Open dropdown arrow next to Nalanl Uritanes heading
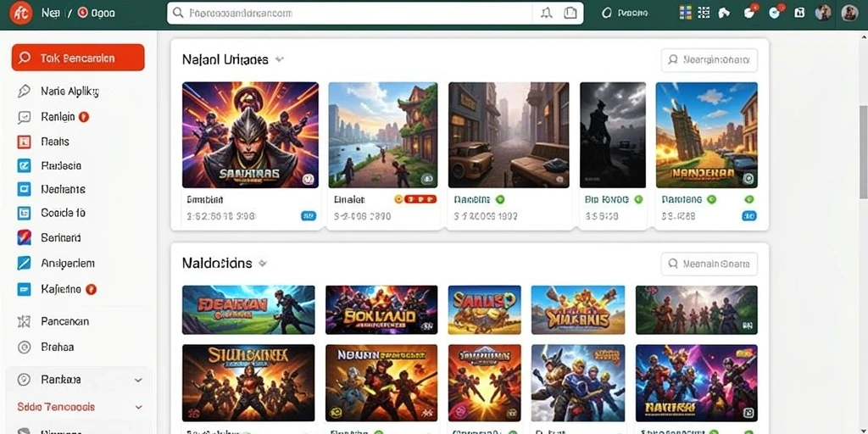This screenshot has height=434, width=868. tap(280, 59)
